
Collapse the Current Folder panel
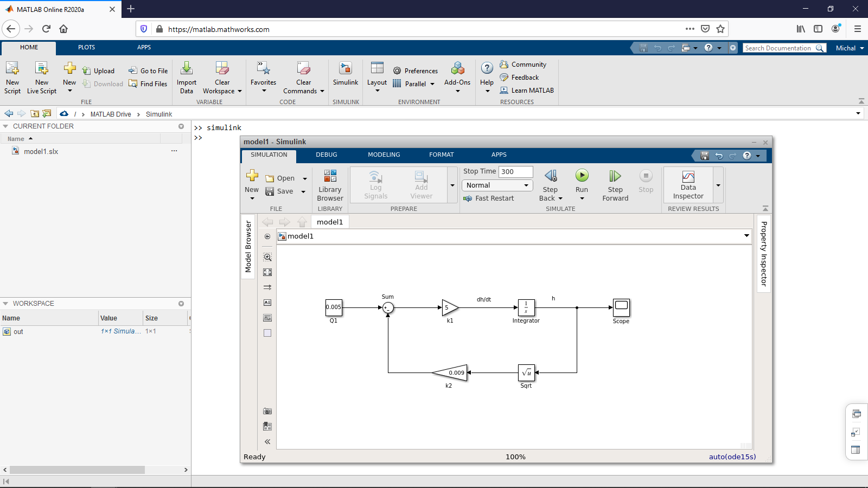click(x=5, y=126)
